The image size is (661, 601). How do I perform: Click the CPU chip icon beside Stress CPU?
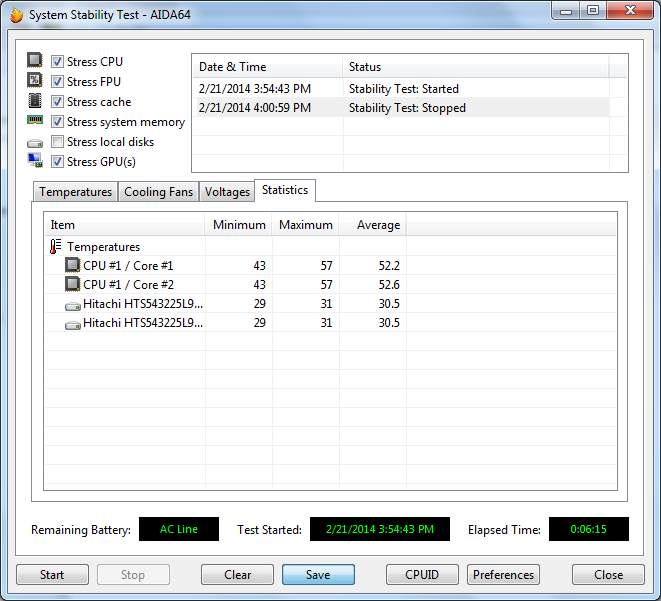pos(35,60)
